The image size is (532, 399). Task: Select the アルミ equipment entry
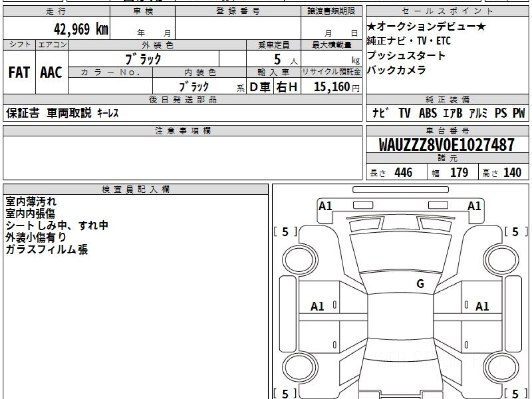pyautogui.click(x=479, y=113)
